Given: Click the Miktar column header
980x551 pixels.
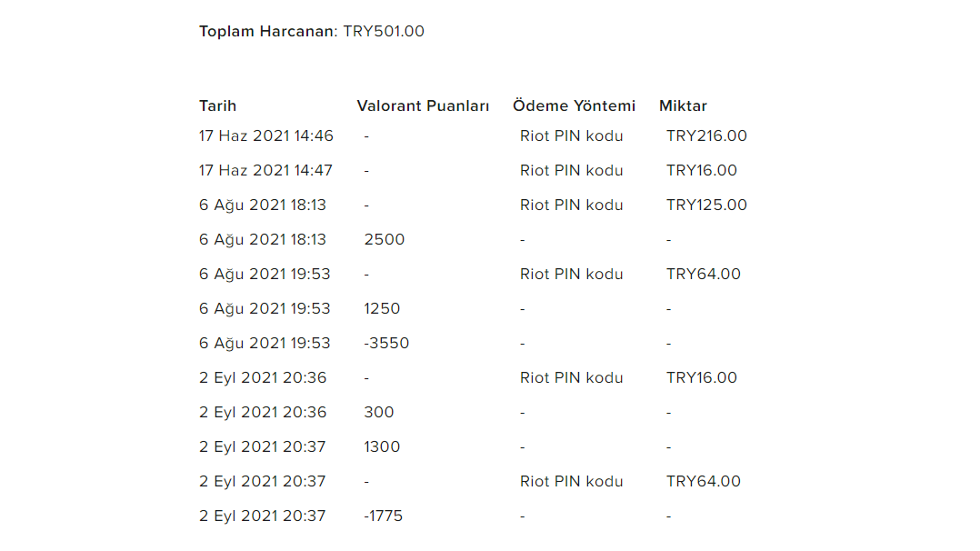Looking at the screenshot, I should coord(683,105).
